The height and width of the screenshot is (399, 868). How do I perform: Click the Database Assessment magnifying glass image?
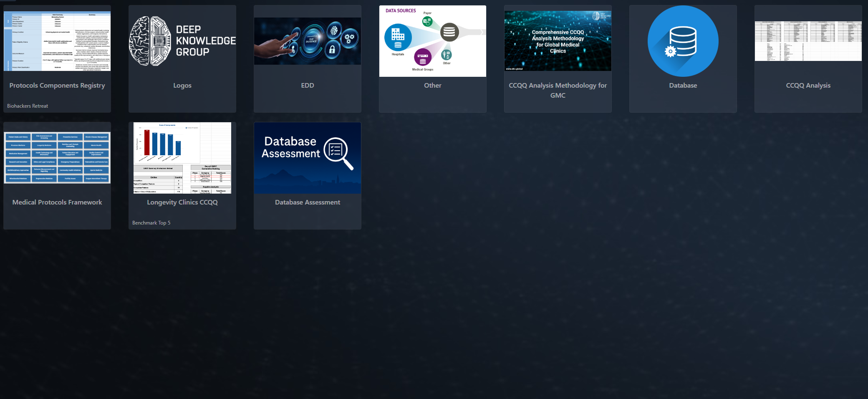pyautogui.click(x=308, y=158)
